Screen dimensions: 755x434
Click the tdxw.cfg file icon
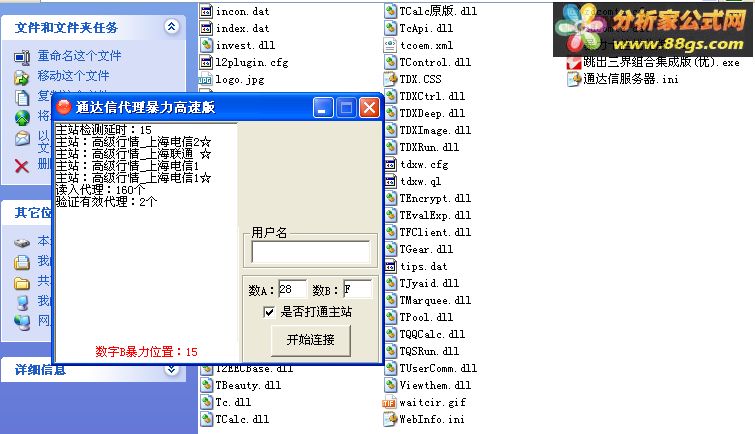pos(391,164)
